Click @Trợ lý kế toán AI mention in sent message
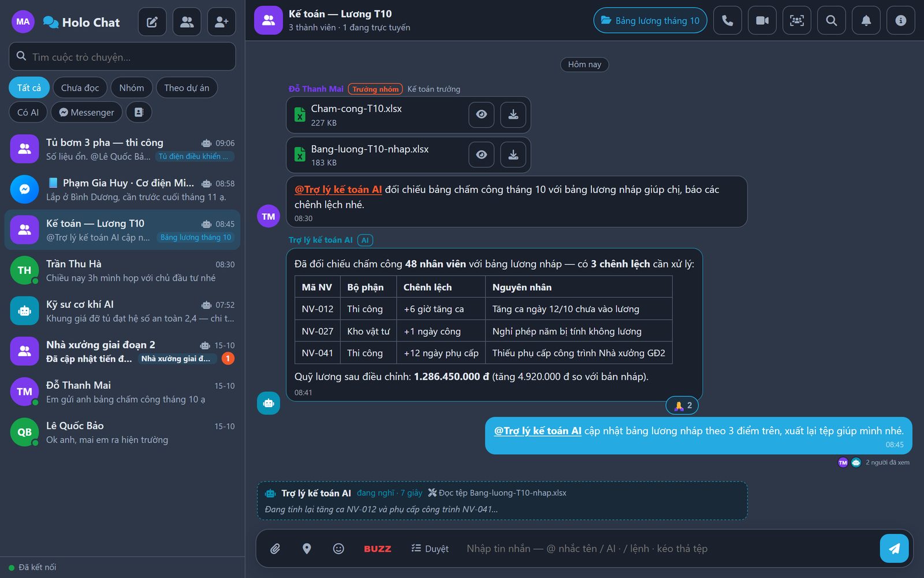Image resolution: width=924 pixels, height=578 pixels. [538, 431]
